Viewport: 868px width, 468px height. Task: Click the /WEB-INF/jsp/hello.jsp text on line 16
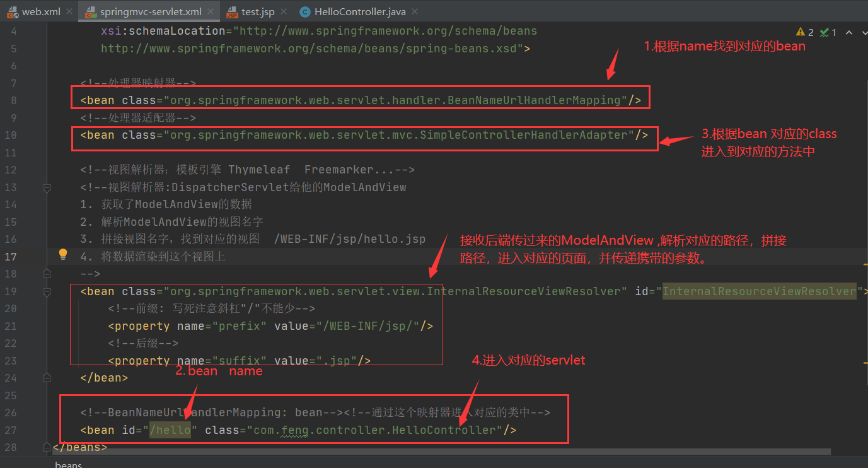click(x=350, y=239)
